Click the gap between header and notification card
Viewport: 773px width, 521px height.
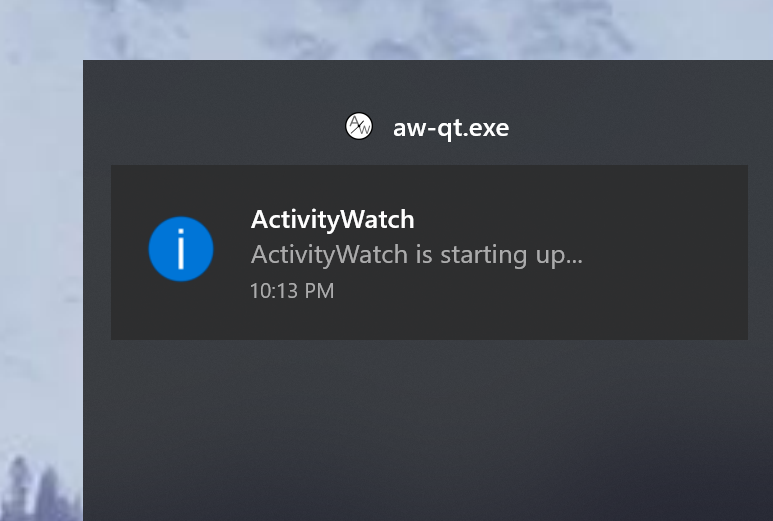point(428,155)
